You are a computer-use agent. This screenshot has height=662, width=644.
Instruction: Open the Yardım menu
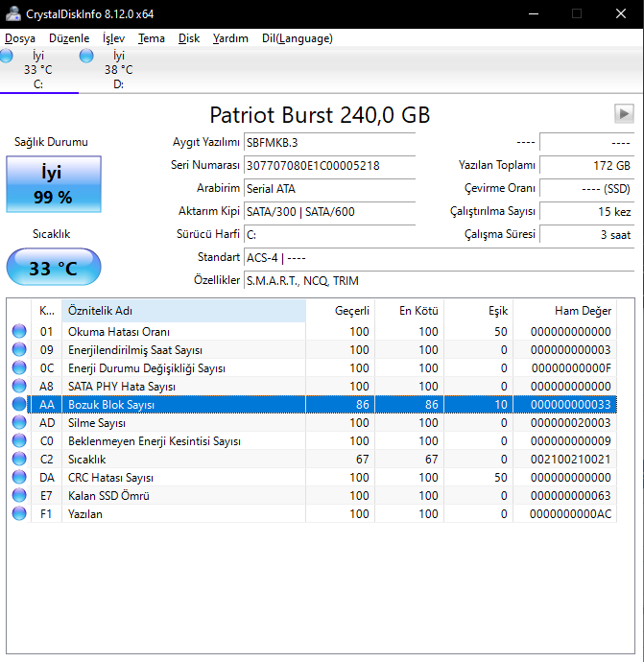click(x=230, y=38)
